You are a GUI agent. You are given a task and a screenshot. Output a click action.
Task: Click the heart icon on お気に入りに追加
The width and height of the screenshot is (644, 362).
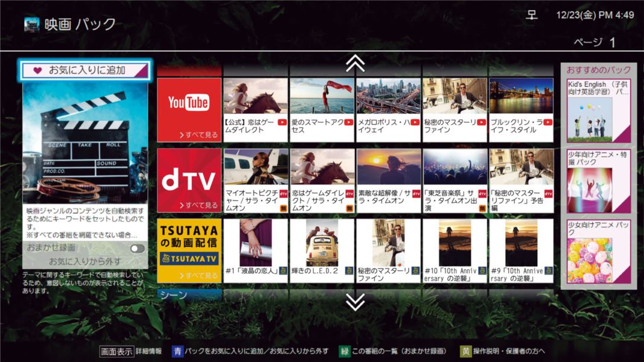pos(37,71)
